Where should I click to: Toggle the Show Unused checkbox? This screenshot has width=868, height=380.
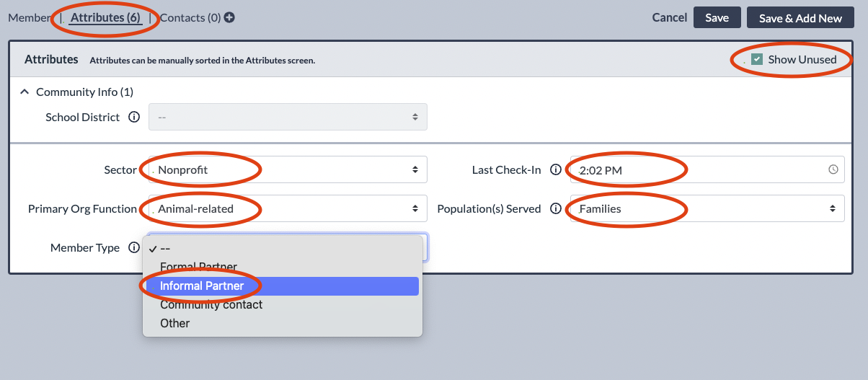coord(757,59)
